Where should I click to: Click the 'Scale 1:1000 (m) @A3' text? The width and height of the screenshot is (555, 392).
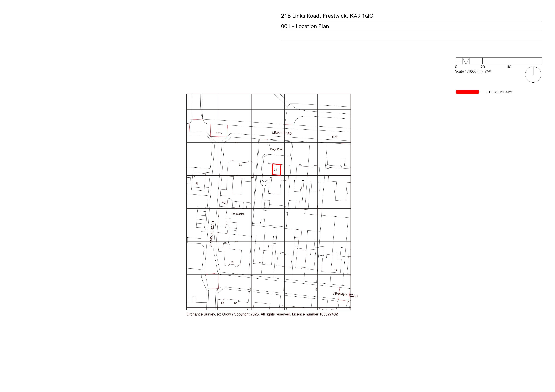pos(474,71)
